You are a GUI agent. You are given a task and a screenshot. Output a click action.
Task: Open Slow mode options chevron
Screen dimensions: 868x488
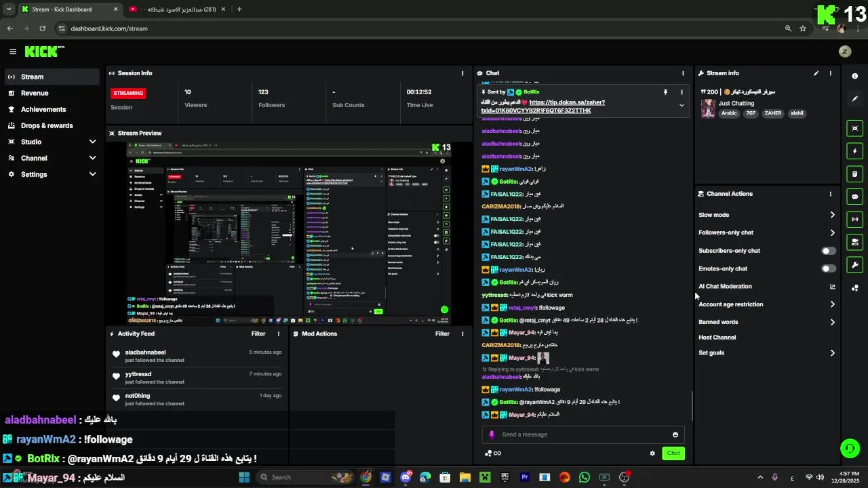(x=833, y=215)
